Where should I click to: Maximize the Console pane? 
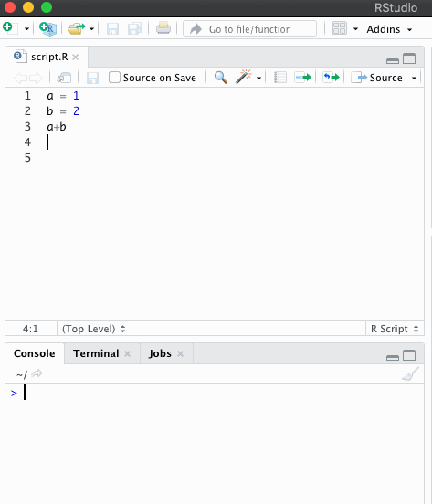point(409,355)
